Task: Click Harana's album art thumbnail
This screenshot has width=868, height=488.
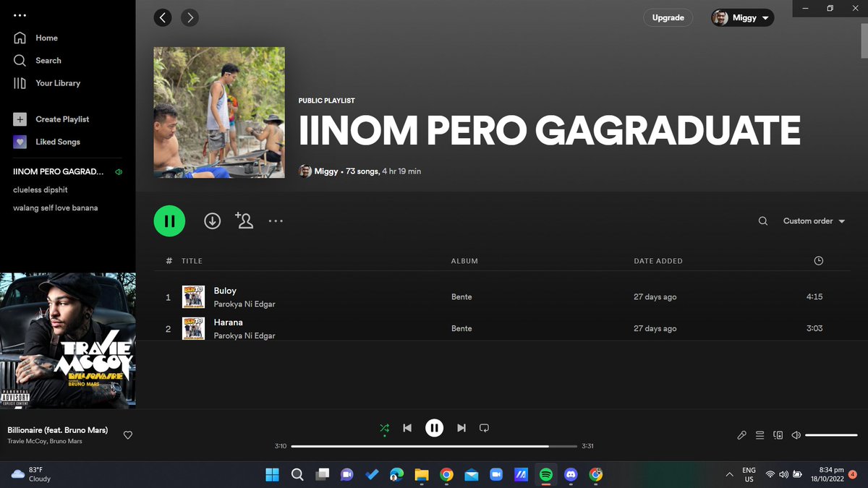Action: (193, 328)
